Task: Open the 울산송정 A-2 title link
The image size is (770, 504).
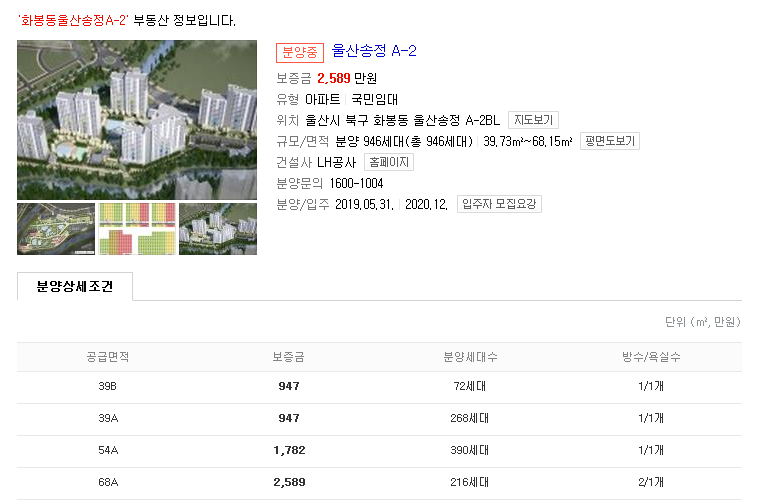Action: coord(374,51)
